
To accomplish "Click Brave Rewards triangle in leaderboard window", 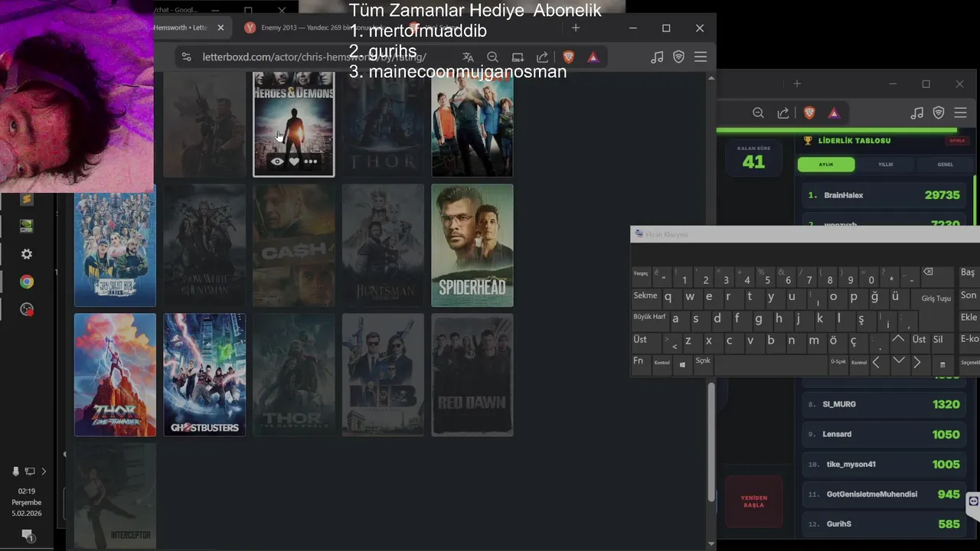I will click(x=834, y=113).
